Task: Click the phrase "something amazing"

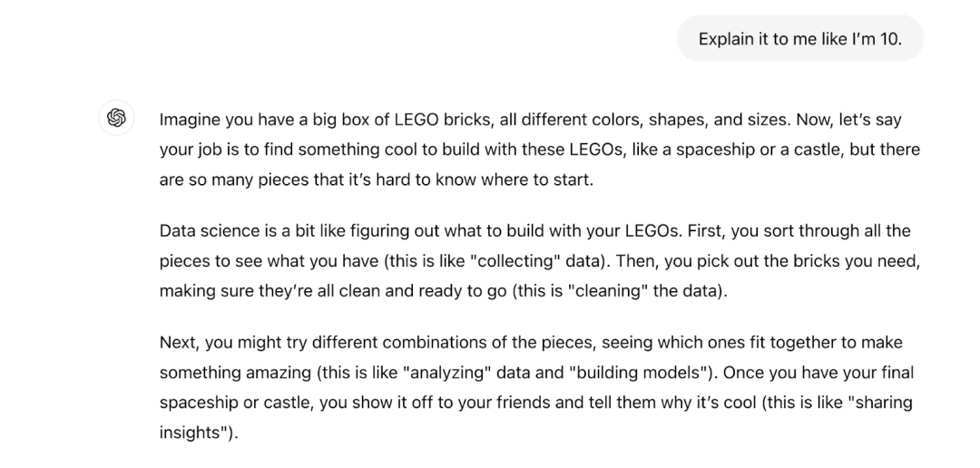Action: point(235,373)
